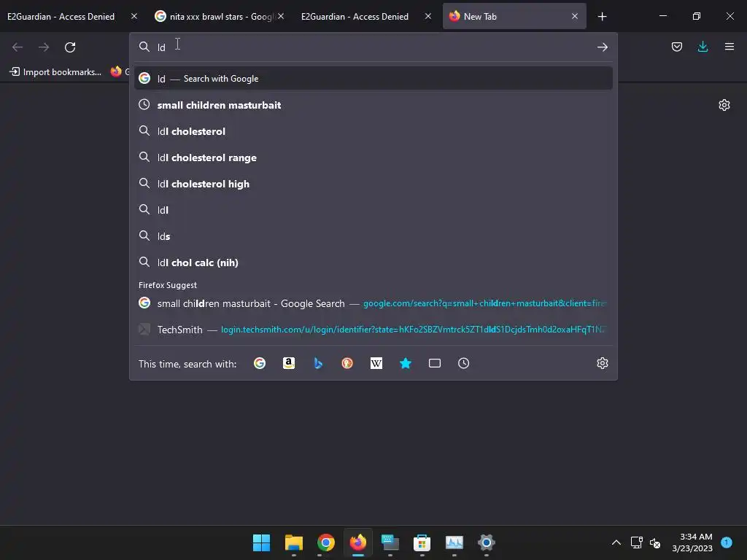The image size is (747, 560).
Task: Open Windows Start menu
Action: tap(261, 542)
